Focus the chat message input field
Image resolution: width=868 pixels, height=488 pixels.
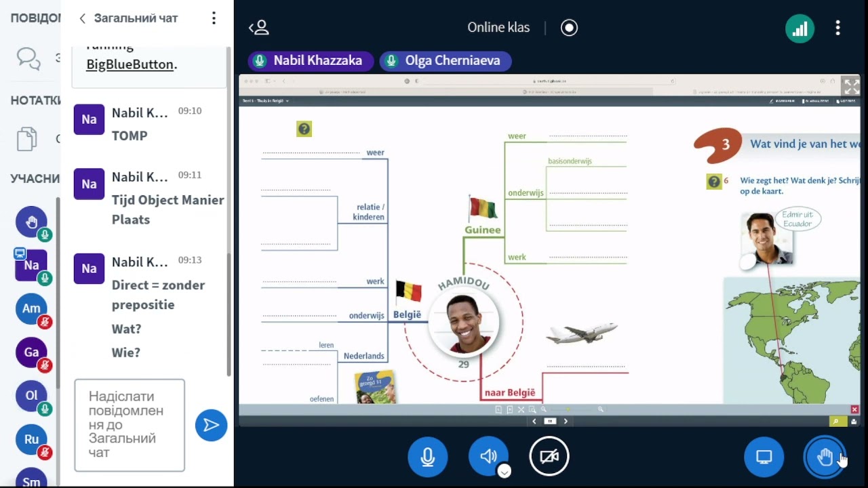[130, 425]
